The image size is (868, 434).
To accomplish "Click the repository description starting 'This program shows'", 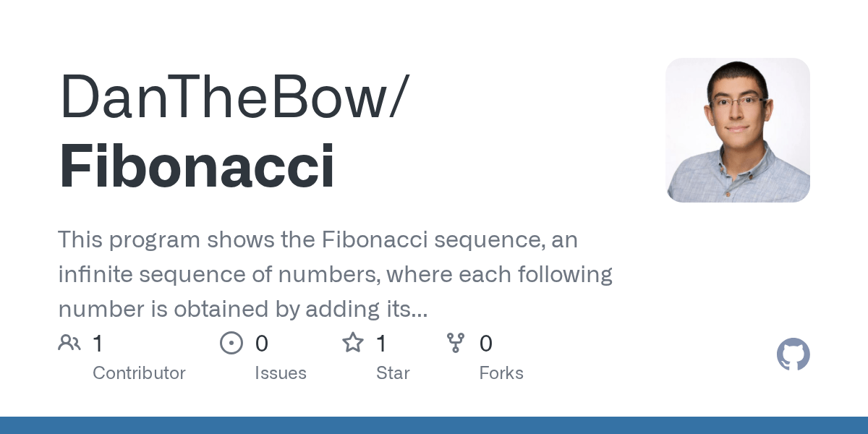I will click(x=335, y=275).
